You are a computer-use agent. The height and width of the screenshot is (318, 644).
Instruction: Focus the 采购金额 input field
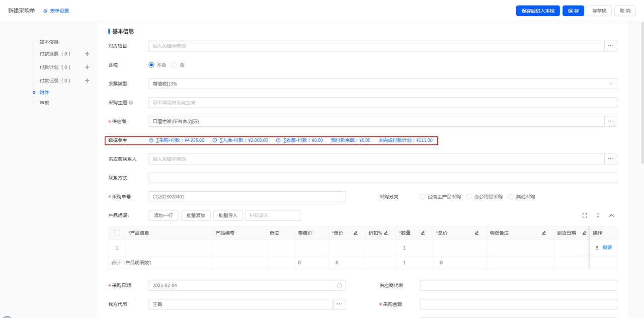[518, 304]
